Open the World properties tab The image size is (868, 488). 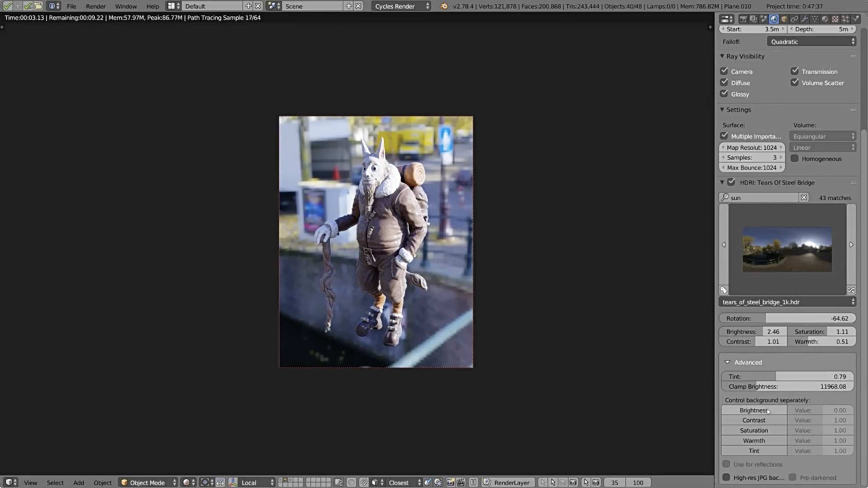point(774,19)
